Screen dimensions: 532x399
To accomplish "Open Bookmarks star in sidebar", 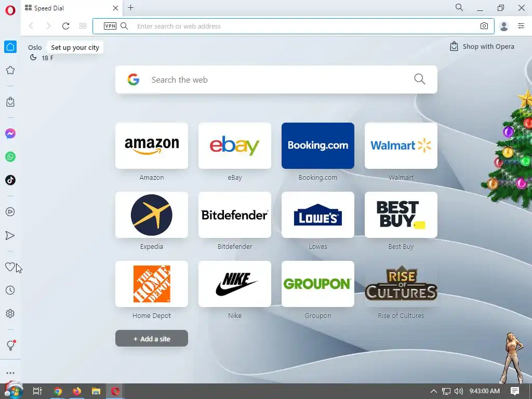I will pos(10,70).
